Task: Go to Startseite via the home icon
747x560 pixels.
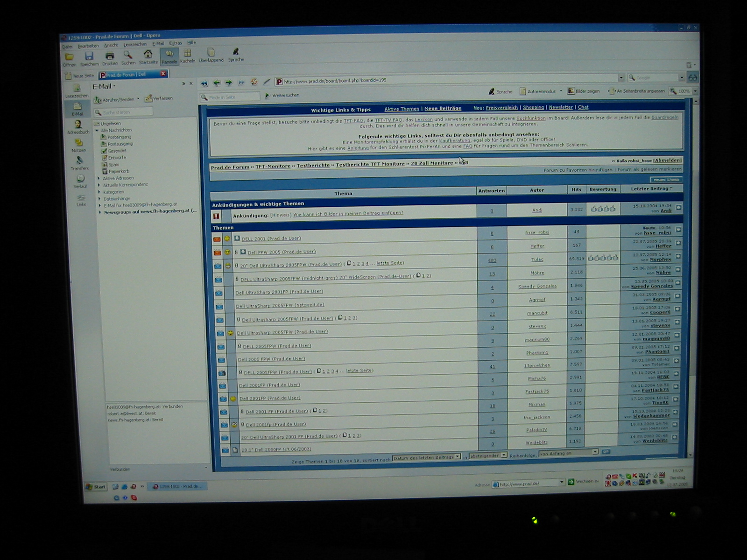Action: (148, 55)
